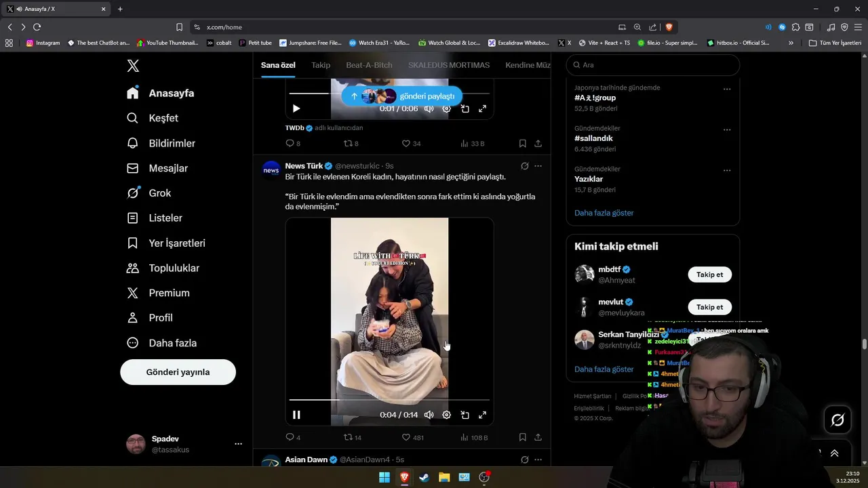Screen dimensions: 868x488
Task: Open Anasayfa home in the sidebar
Action: tap(160, 93)
